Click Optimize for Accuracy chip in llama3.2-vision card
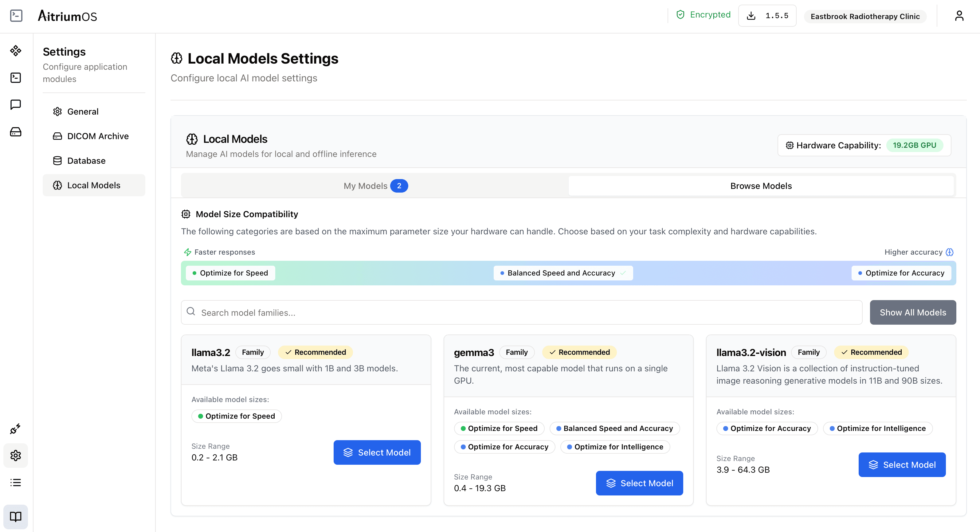The width and height of the screenshot is (980, 532). click(x=767, y=428)
